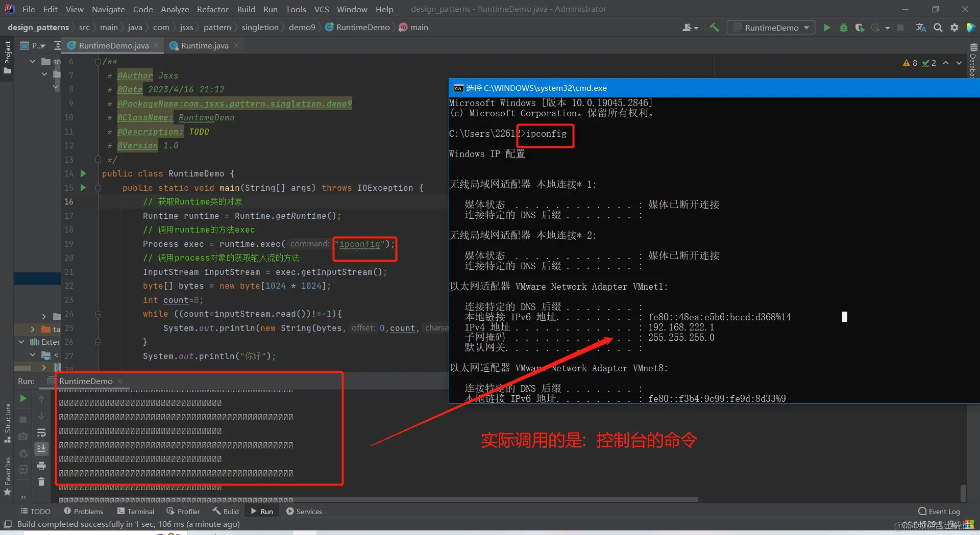This screenshot has height=535, width=980.
Task: Close the fold at the line 13 comment end
Action: (x=98, y=160)
